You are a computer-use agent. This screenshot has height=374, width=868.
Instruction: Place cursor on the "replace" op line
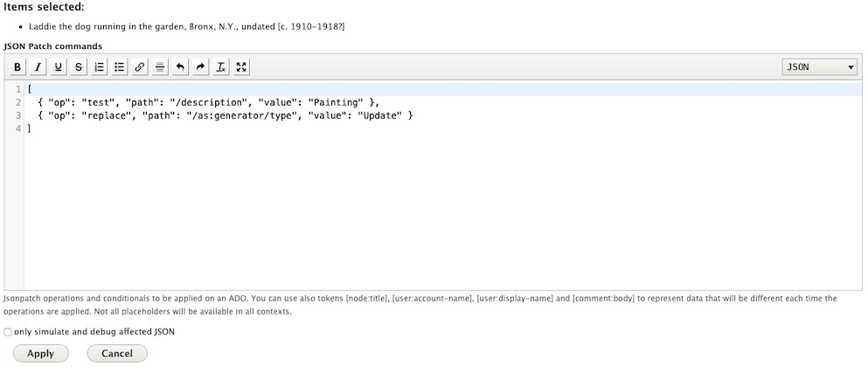226,115
